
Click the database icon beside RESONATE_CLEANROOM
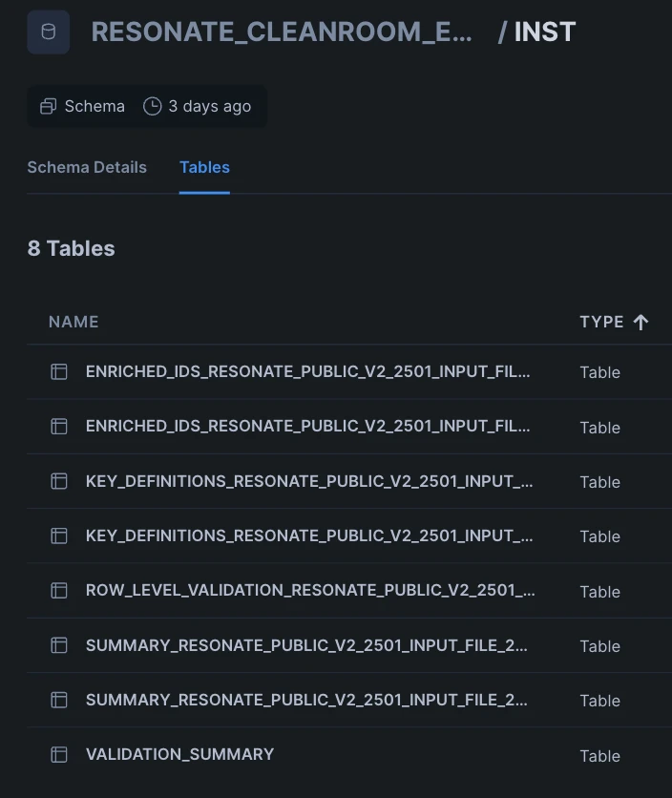49,32
